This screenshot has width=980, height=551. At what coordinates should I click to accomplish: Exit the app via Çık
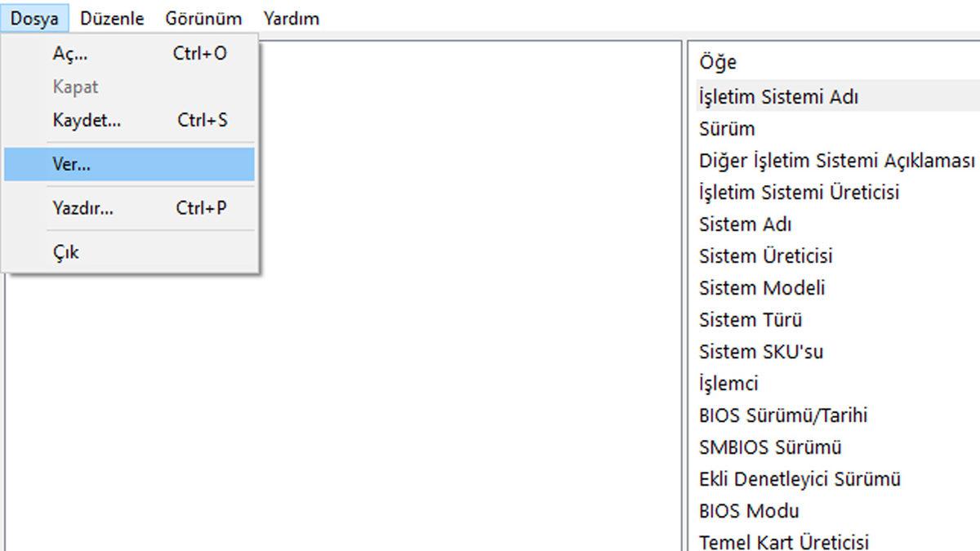pos(66,252)
